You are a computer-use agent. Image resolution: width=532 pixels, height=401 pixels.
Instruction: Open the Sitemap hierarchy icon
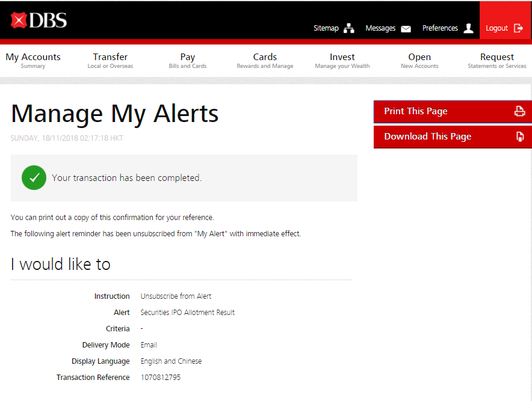[x=349, y=28]
